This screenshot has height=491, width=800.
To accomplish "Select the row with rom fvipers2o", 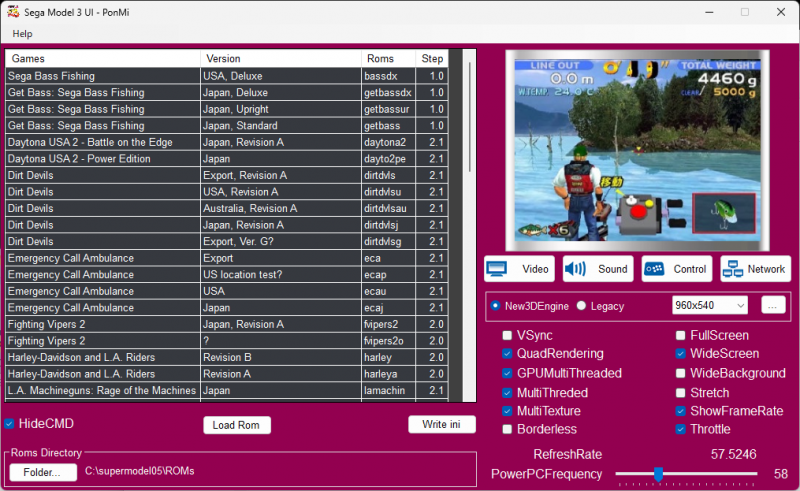I will tap(227, 341).
